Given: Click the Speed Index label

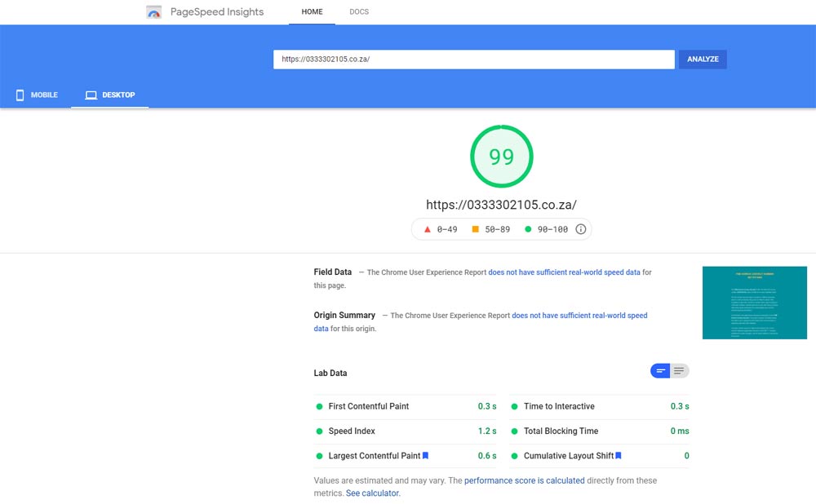Looking at the screenshot, I should (352, 431).
